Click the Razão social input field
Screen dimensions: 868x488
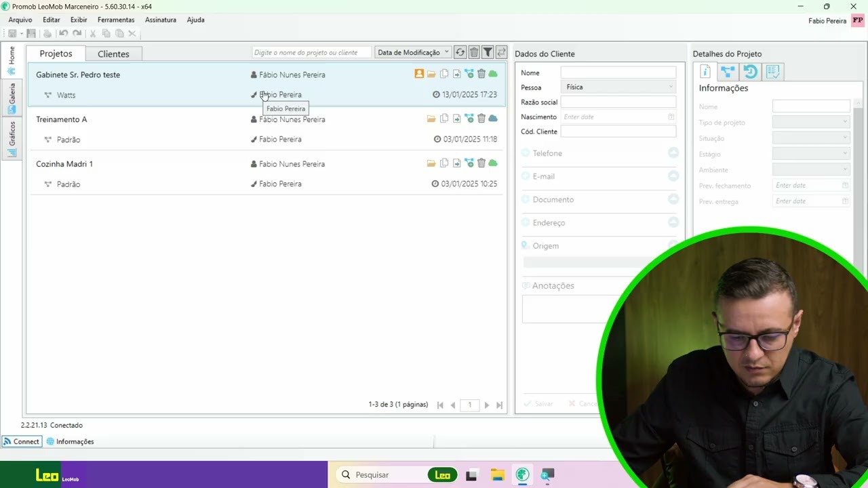[x=618, y=102]
